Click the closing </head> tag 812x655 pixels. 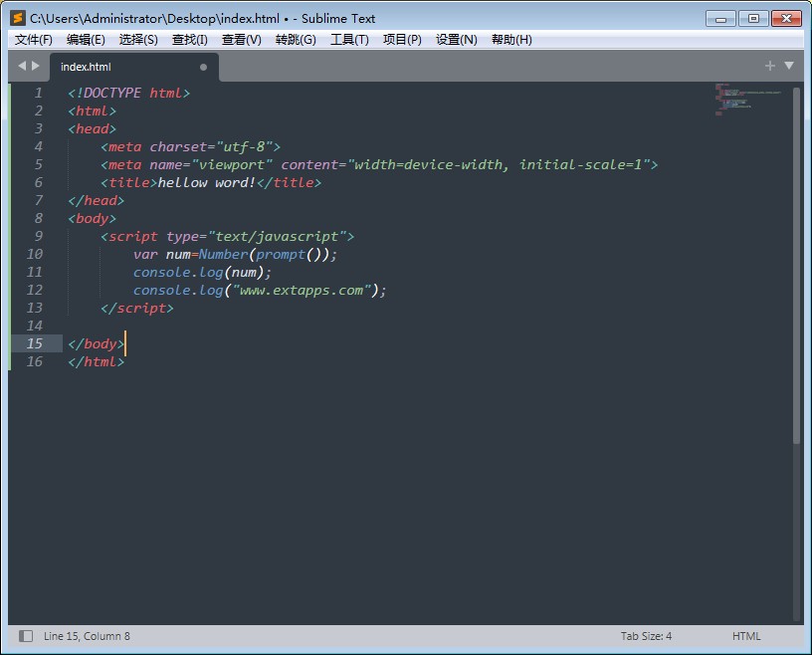pyautogui.click(x=97, y=200)
